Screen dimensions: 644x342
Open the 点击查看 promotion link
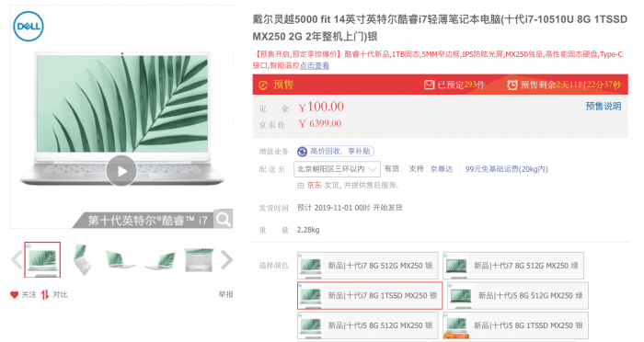pyautogui.click(x=315, y=65)
